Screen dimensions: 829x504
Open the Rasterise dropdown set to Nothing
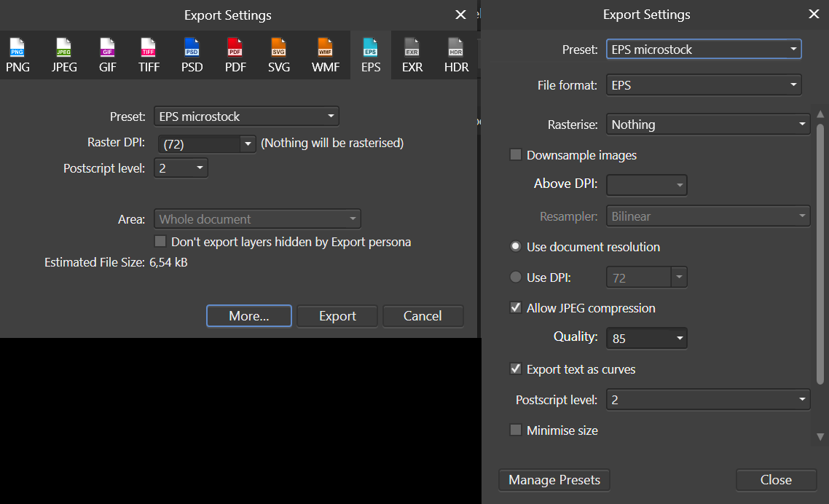[707, 124]
